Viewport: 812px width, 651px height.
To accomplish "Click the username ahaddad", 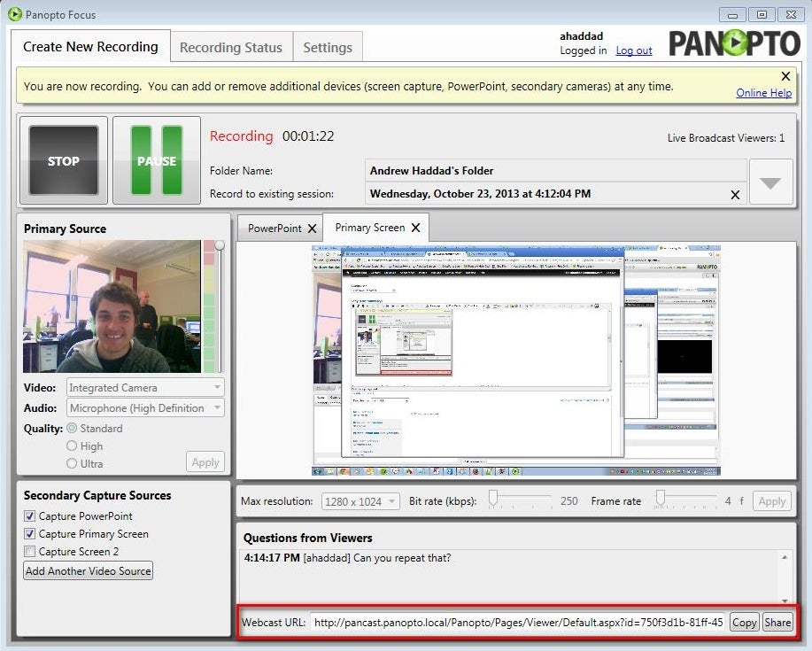I will 581,36.
